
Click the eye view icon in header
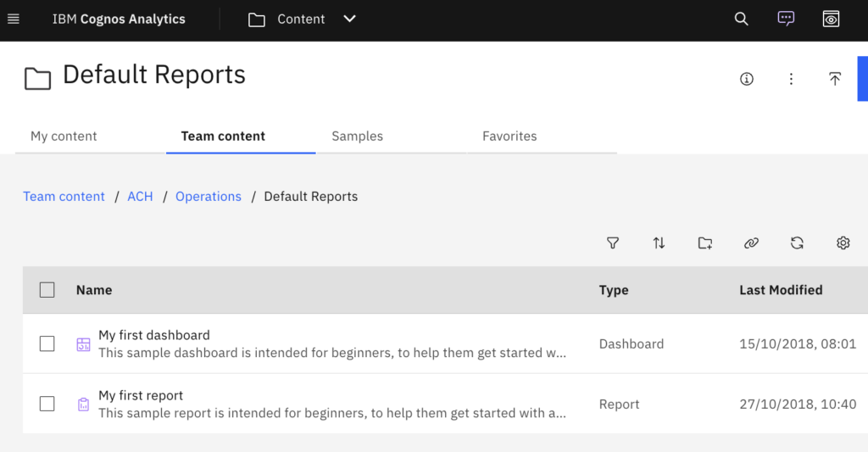point(831,20)
